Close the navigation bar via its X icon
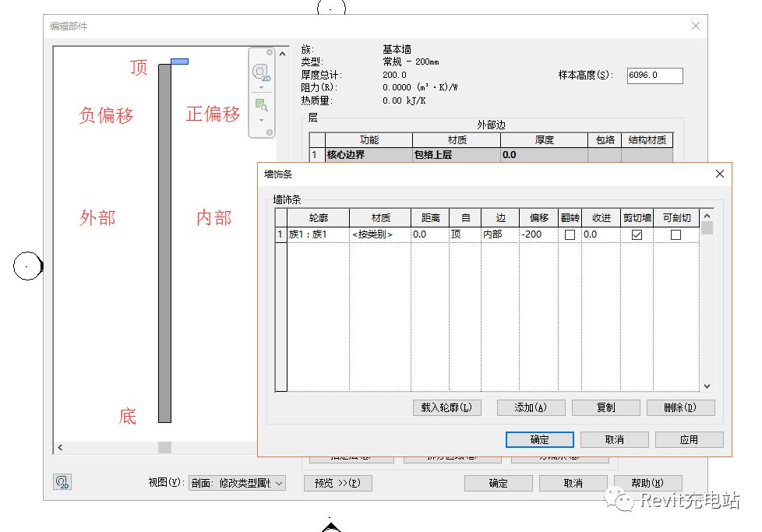Image resolution: width=762 pixels, height=532 pixels. coord(270,52)
